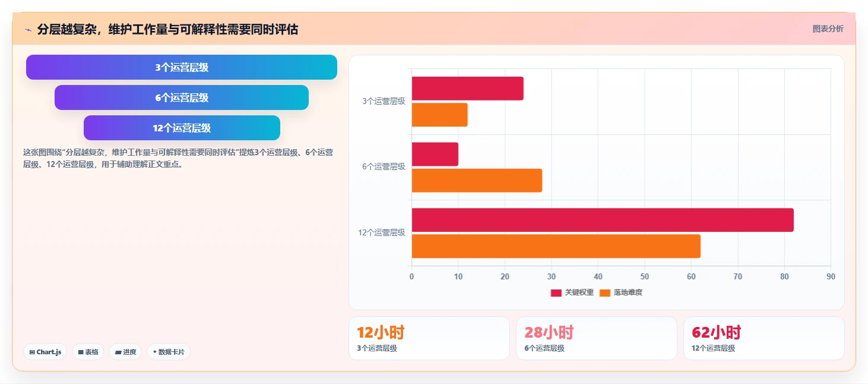This screenshot has height=384, width=868.
Task: Click 12个运营层级 caption under 62小时
Action: click(713, 348)
